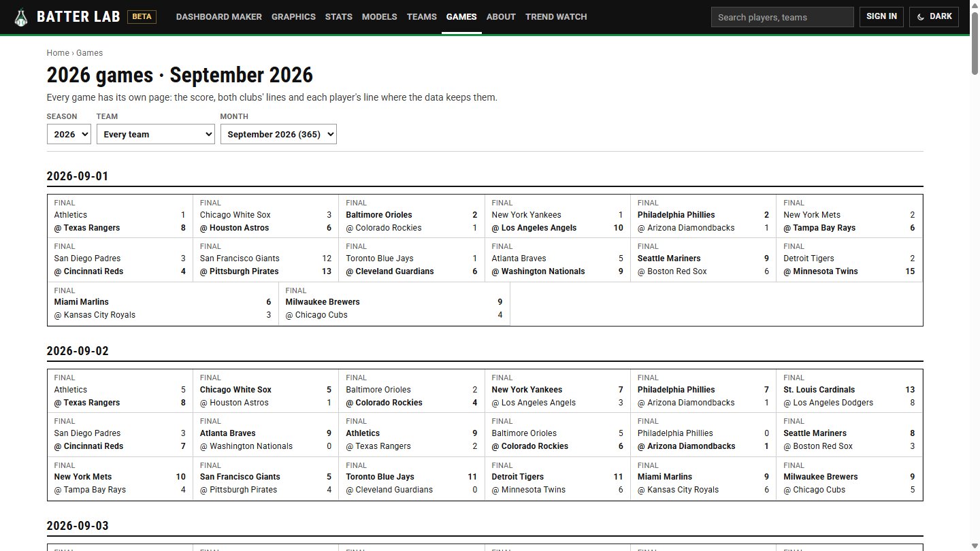
Task: Open Brewers at Cubs 9–4 game
Action: click(x=395, y=303)
